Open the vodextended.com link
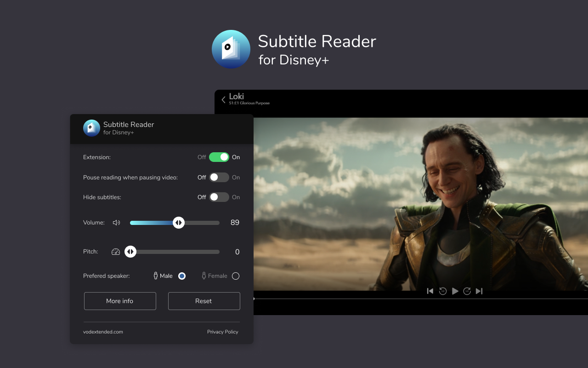588x368 pixels. 103,332
